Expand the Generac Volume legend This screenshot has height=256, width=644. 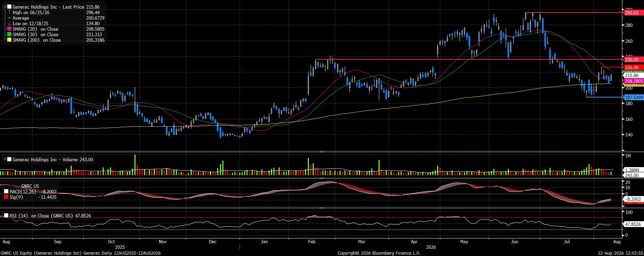click(5, 160)
